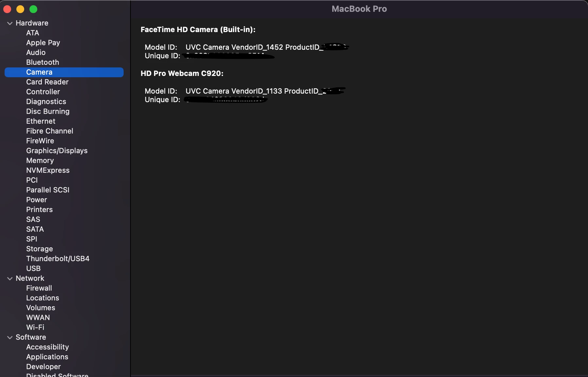Click the FaceTime HD Camera (Built-in) heading
The image size is (588, 377).
[198, 30]
